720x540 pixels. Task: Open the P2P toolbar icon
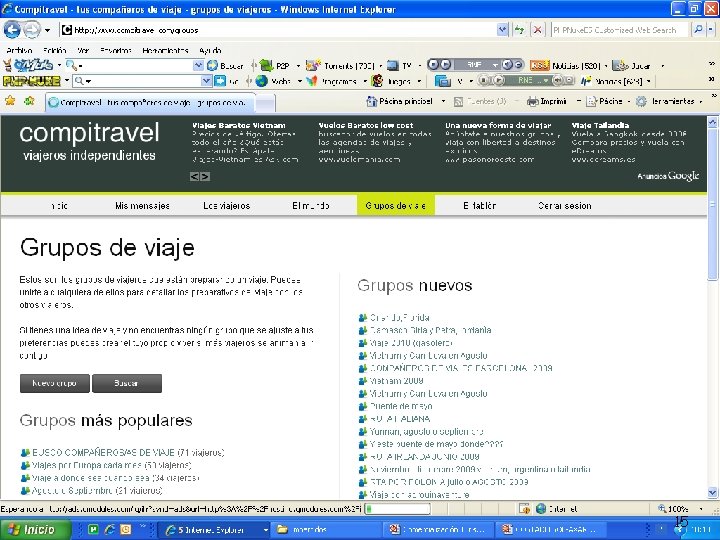click(267, 66)
